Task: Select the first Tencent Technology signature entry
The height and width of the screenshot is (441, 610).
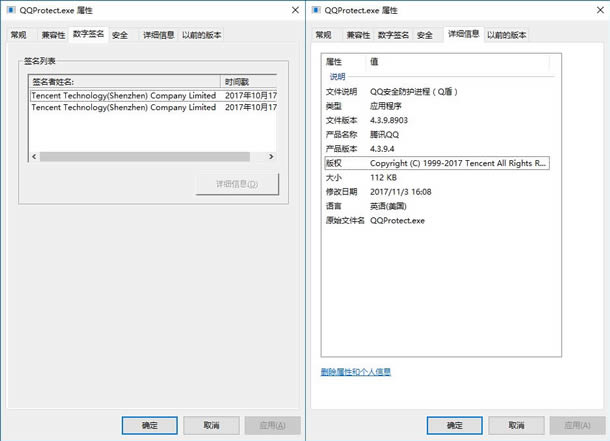Action: [123, 95]
